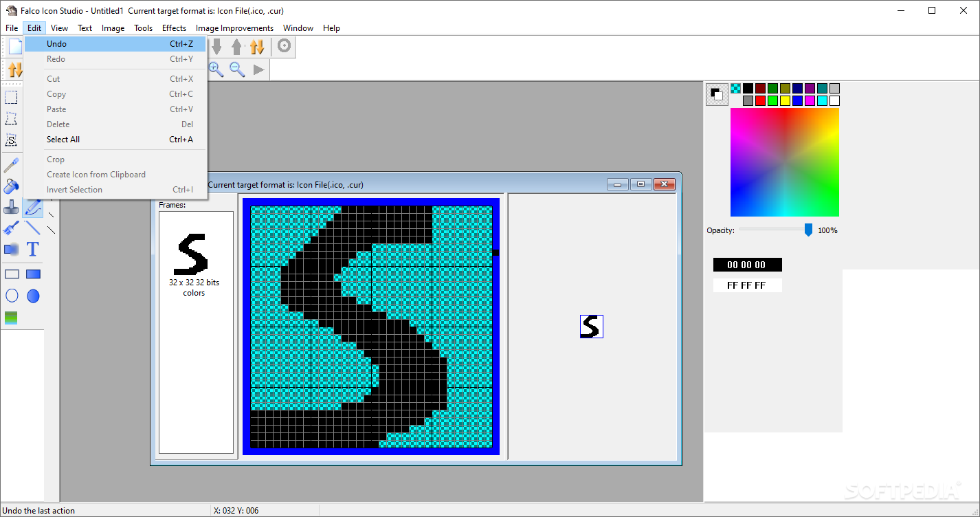Click the background color box FF FF FF
The image size is (980, 517).
[747, 285]
